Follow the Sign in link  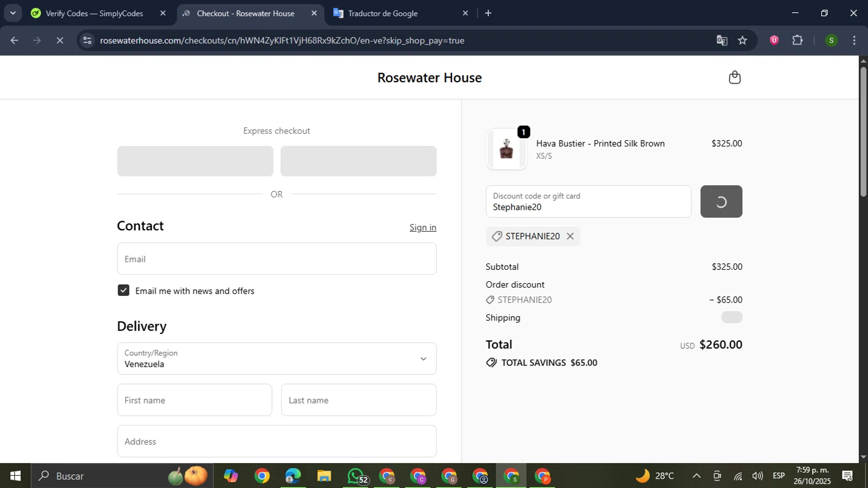tap(423, 228)
